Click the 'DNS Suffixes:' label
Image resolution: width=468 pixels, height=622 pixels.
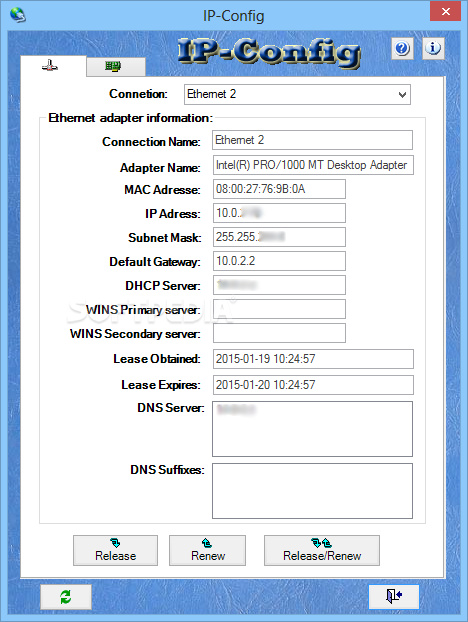click(x=167, y=470)
